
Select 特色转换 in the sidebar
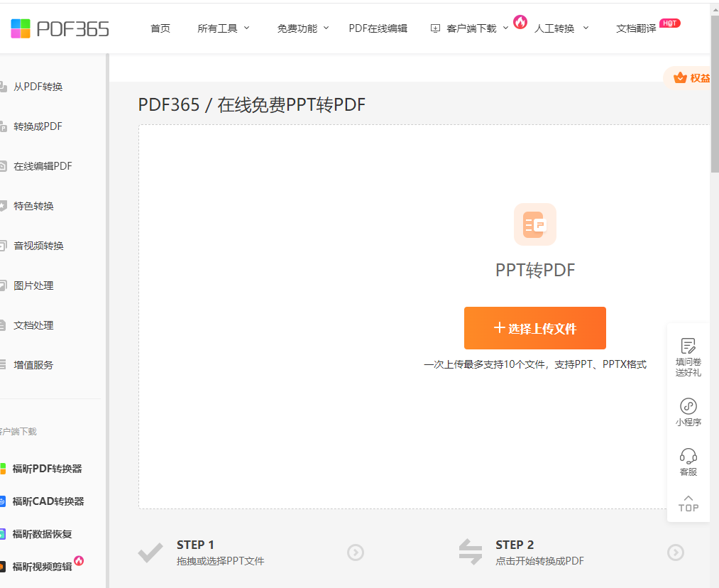tap(33, 206)
